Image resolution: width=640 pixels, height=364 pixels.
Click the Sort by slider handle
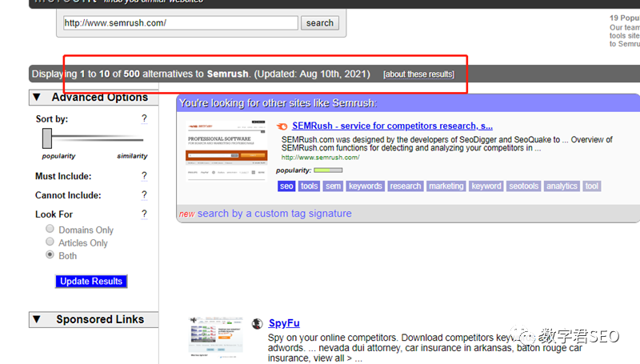[47, 138]
